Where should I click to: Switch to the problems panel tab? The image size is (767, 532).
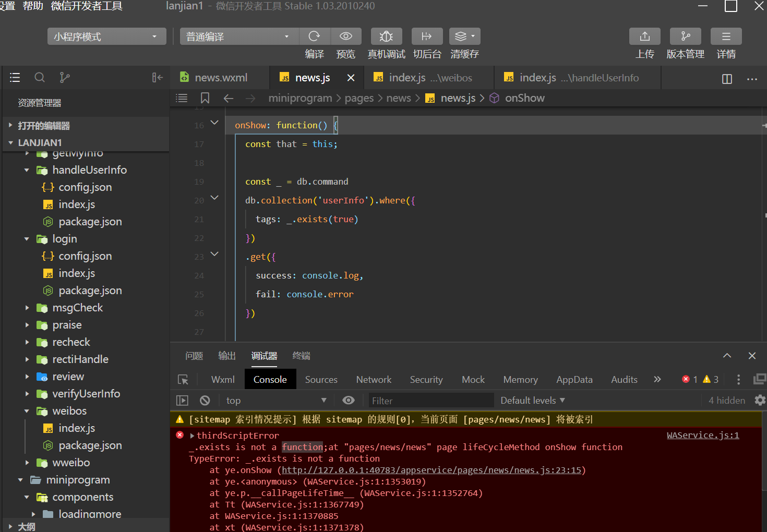coord(194,356)
